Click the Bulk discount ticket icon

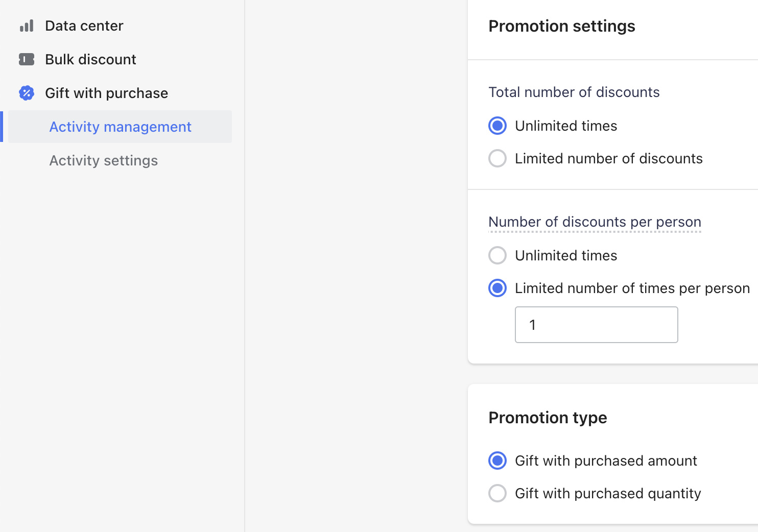pyautogui.click(x=27, y=59)
